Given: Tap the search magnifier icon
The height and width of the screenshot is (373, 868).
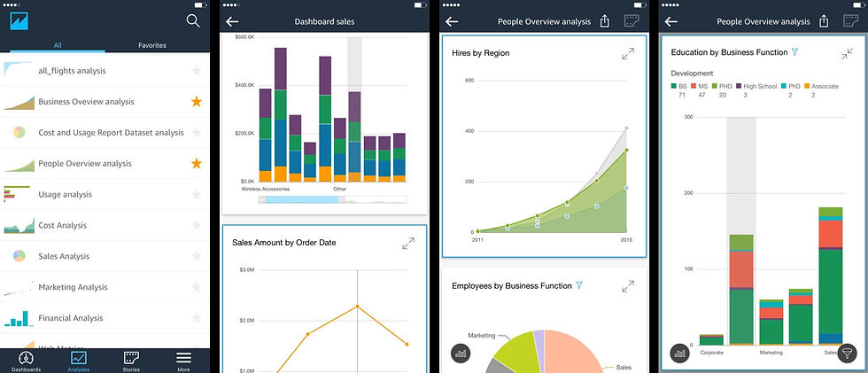Looking at the screenshot, I should pyautogui.click(x=193, y=21).
